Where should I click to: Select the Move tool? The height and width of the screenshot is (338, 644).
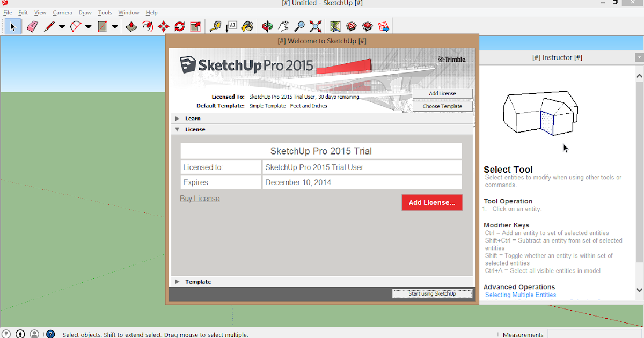click(x=164, y=26)
